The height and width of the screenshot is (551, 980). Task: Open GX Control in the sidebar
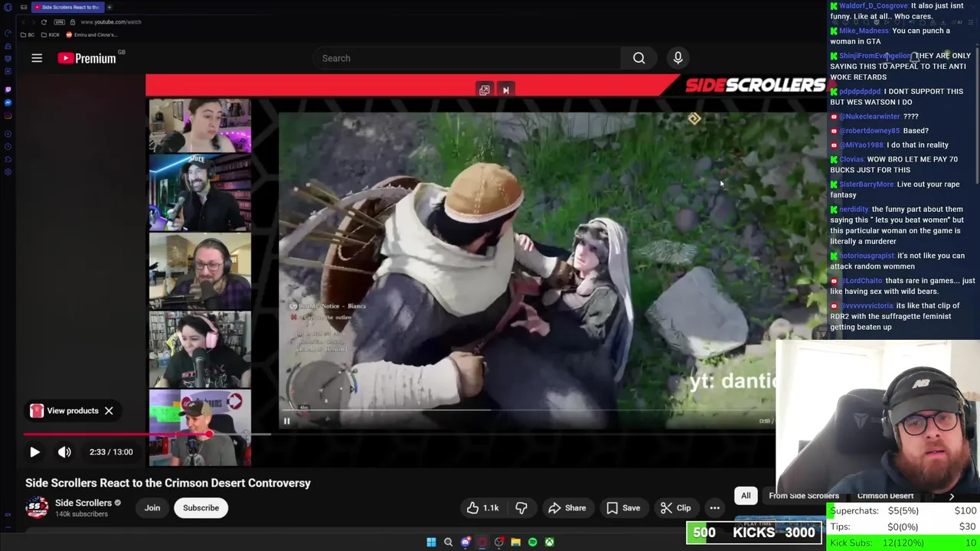pyautogui.click(x=8, y=34)
